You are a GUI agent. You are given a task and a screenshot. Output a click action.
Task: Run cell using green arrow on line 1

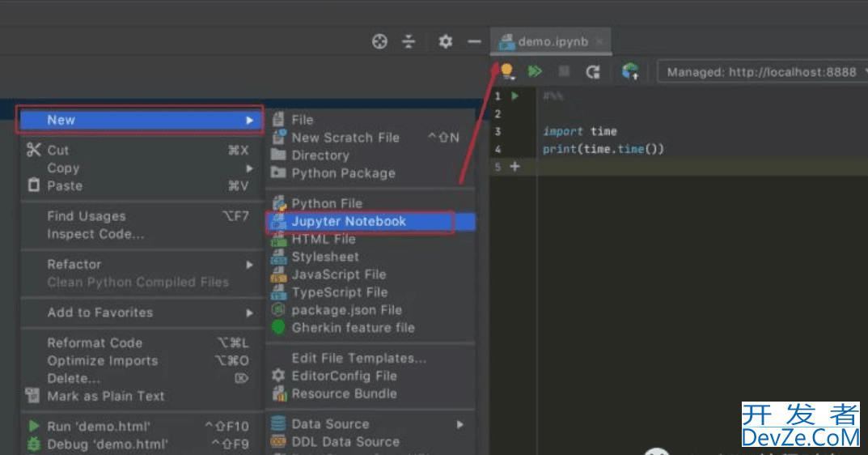point(514,96)
